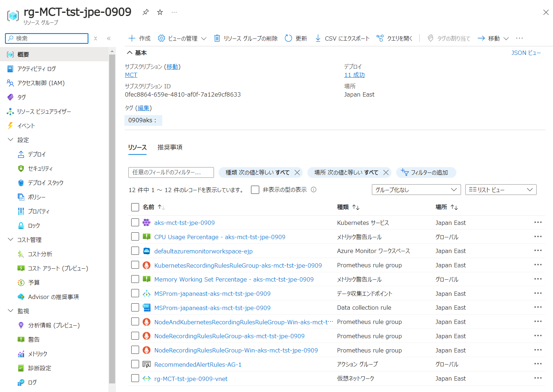Remove the 場所 location filter

pos(386,172)
